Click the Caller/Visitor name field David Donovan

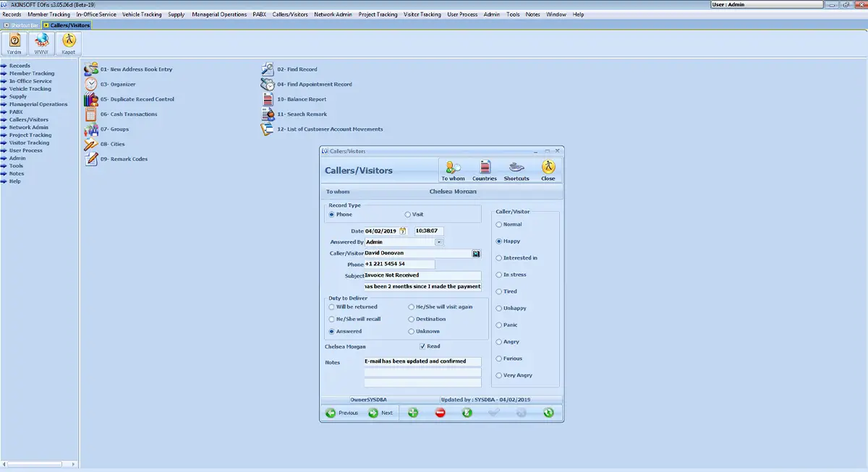[417, 254]
